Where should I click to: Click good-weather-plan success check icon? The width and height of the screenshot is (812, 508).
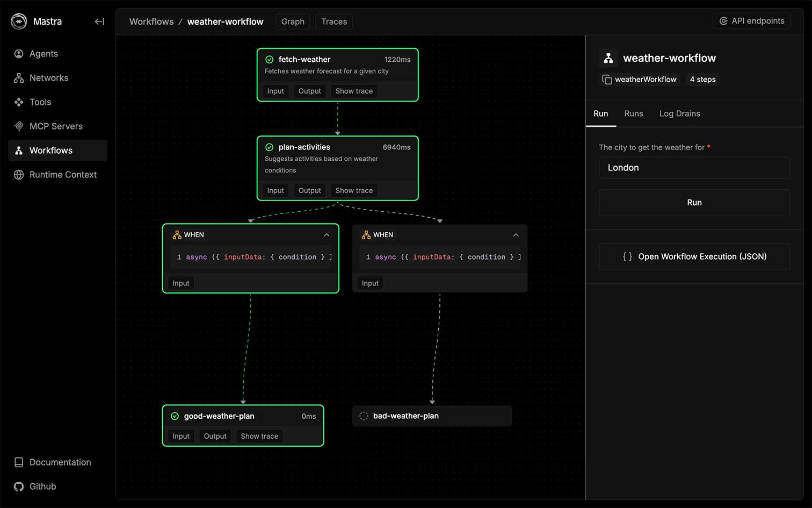pos(175,416)
